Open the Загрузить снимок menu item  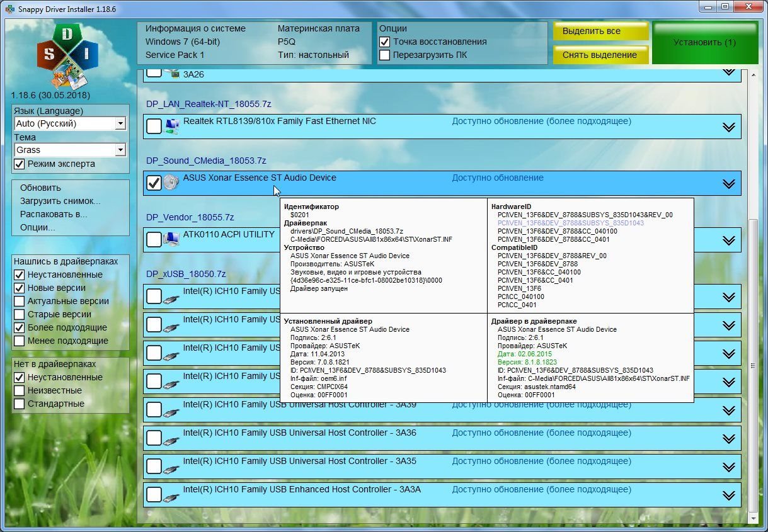coord(60,201)
